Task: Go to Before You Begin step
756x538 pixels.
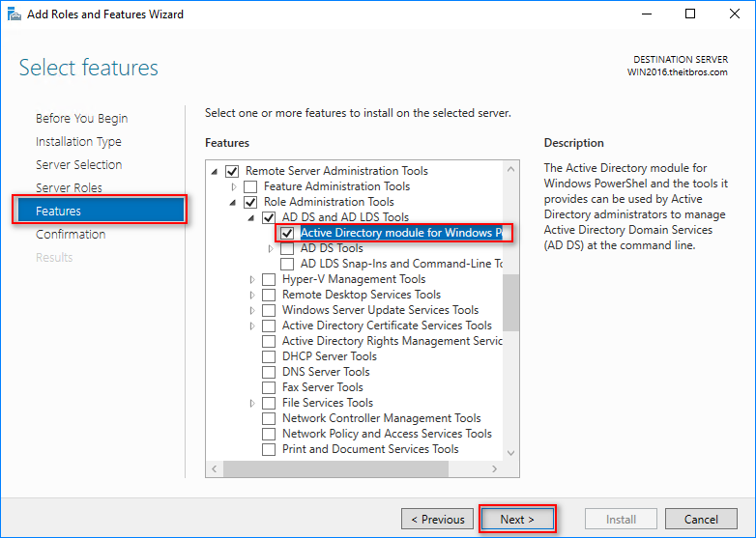Action: [81, 119]
